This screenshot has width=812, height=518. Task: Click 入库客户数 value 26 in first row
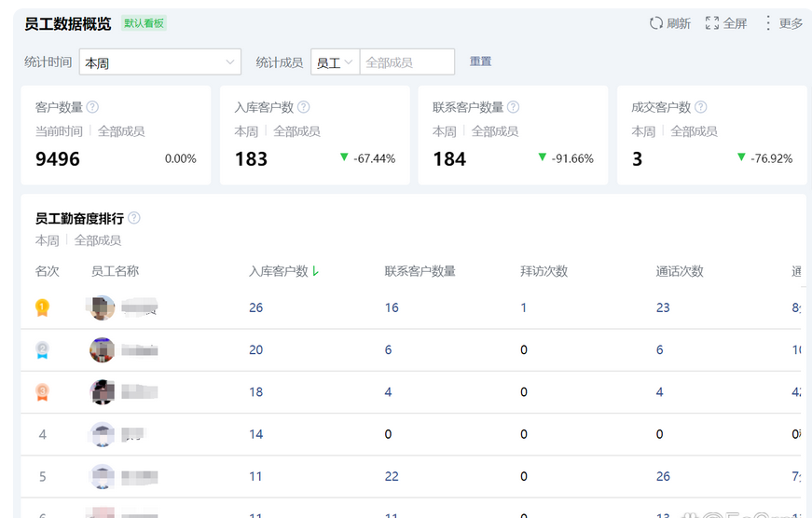256,307
